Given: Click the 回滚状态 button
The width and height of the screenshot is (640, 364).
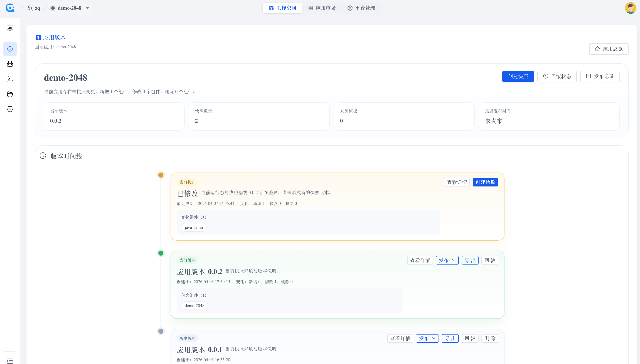Looking at the screenshot, I should [x=557, y=76].
